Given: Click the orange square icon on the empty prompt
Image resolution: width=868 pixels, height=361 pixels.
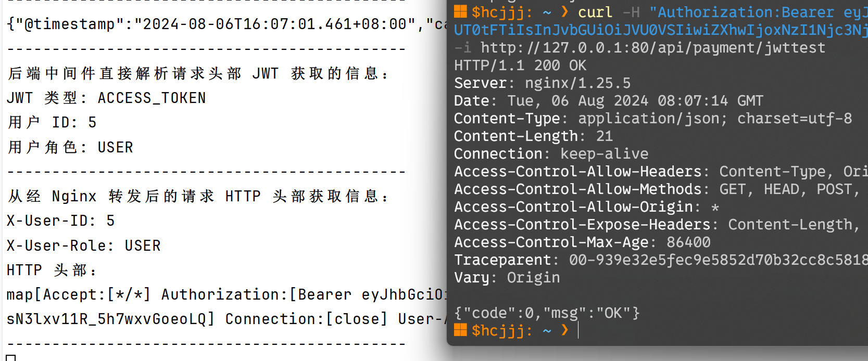Looking at the screenshot, I should 460,330.
